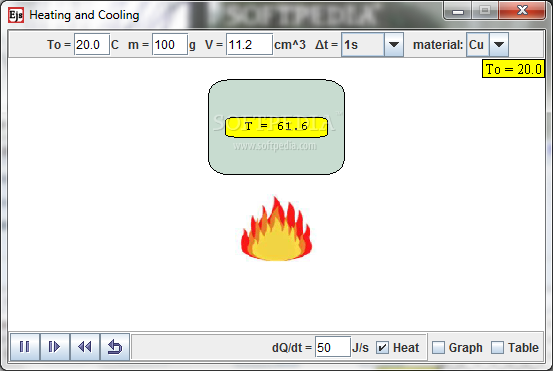Click the mass m input field
The height and width of the screenshot is (371, 553).
click(x=170, y=45)
